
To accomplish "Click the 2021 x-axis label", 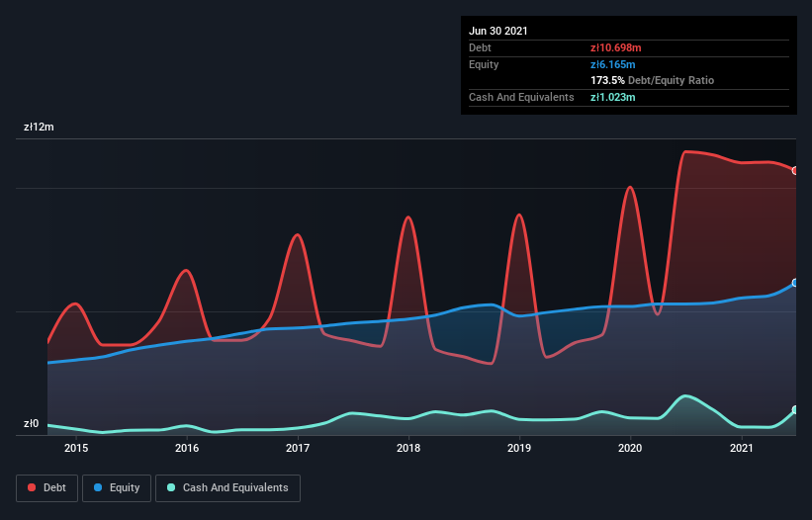I will [x=742, y=448].
